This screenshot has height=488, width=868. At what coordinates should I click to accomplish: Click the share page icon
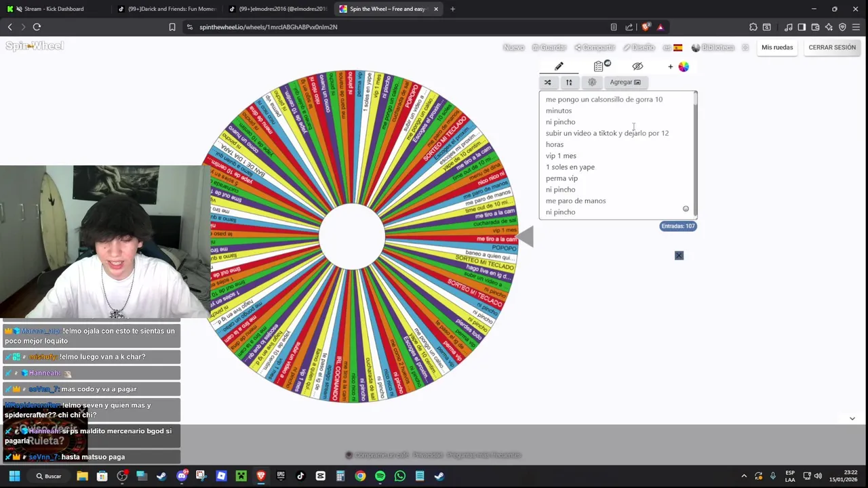[629, 27]
